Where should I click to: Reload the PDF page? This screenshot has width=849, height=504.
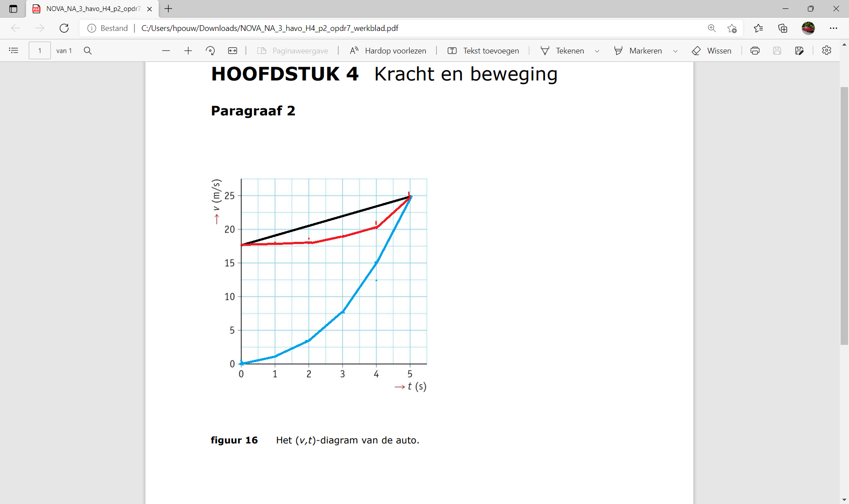[x=64, y=28]
